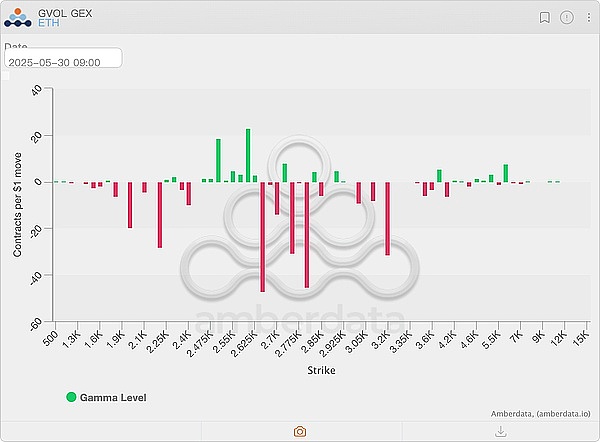Click the green Gamma Level legend dot
The width and height of the screenshot is (600, 442).
pos(71,397)
